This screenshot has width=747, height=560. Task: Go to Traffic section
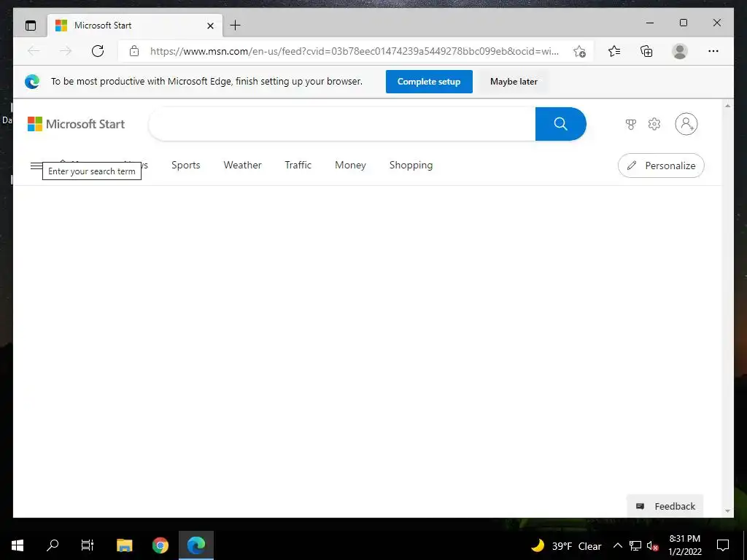298,166
